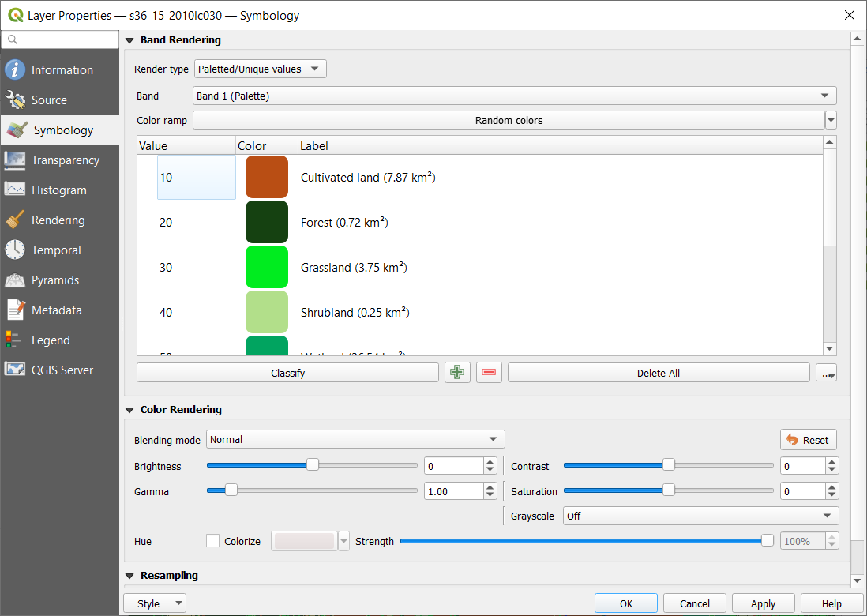Open the Cultivated land color swatch
Viewport: 867px width, 616px height.
[266, 177]
